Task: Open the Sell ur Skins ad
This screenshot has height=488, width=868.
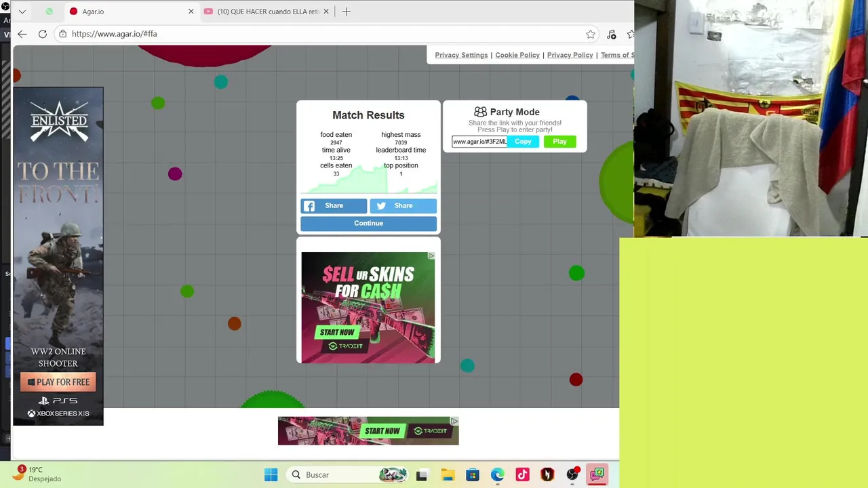Action: click(x=368, y=308)
